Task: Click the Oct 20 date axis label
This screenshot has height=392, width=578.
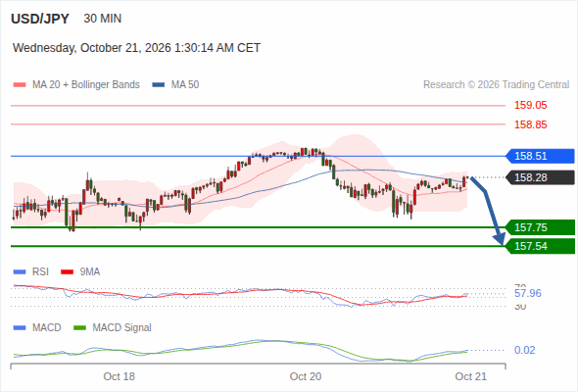Action: click(x=306, y=376)
